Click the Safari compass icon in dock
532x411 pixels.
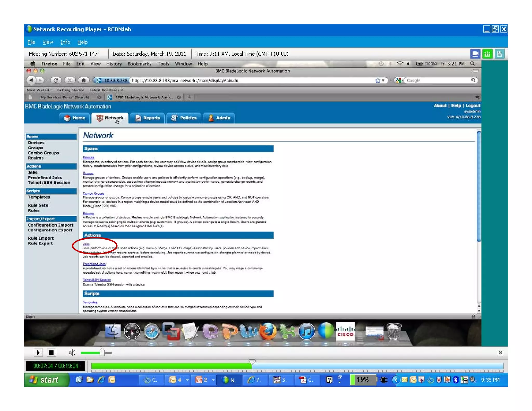pos(151,331)
